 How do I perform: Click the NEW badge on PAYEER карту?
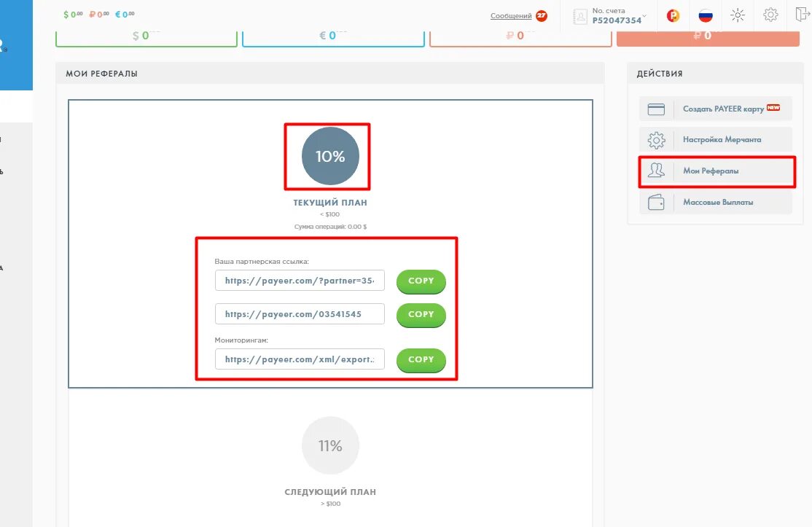[x=773, y=107]
